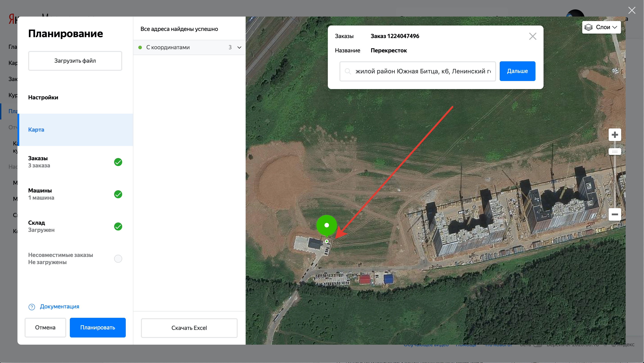Screen dimensions: 644x363
Task: Click the layers stack icon
Action: click(x=589, y=27)
